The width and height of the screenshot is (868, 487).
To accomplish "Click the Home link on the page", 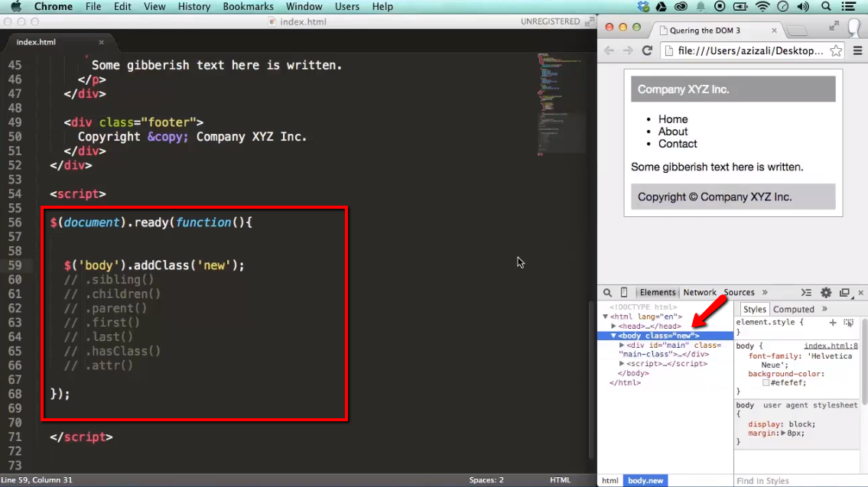I will 672,119.
